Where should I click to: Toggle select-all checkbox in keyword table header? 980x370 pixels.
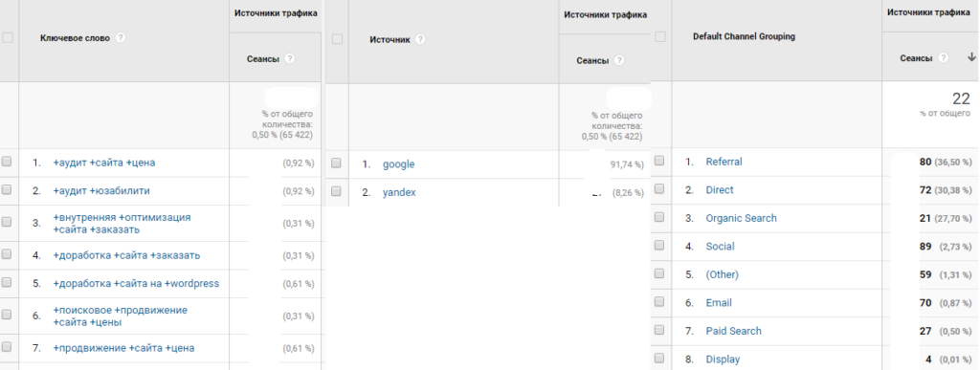pyautogui.click(x=8, y=37)
